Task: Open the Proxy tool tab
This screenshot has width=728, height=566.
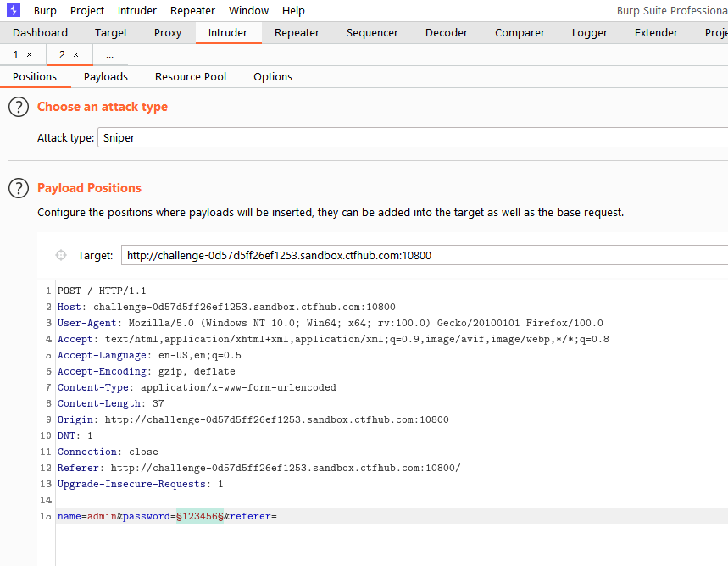Action: [168, 32]
